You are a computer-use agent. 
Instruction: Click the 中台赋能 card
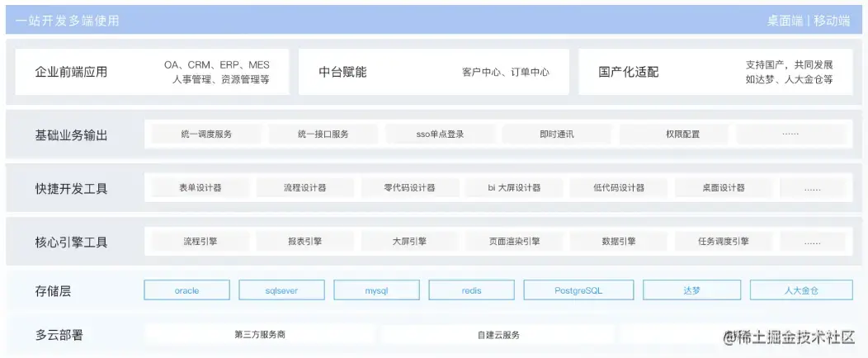(x=433, y=72)
